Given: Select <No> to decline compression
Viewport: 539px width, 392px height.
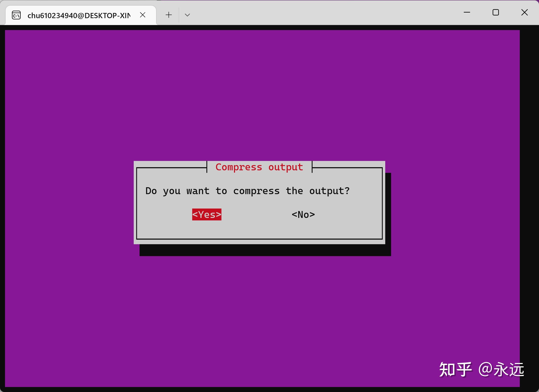Looking at the screenshot, I should [303, 214].
